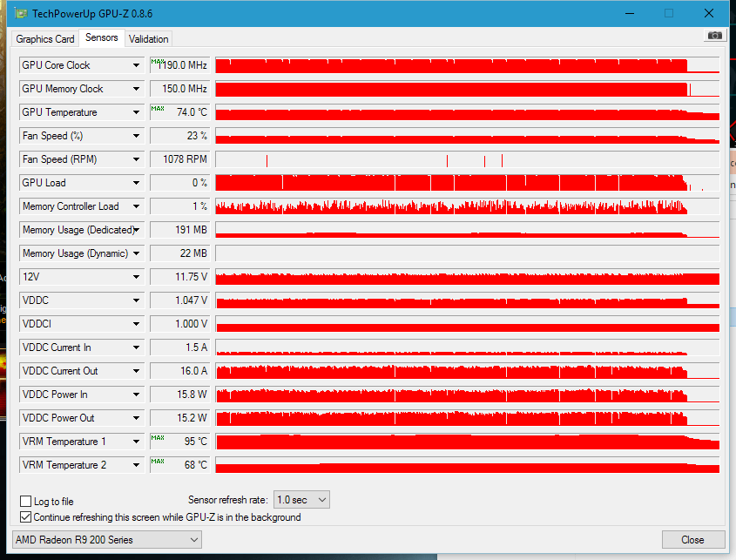736x560 pixels.
Task: Click the VRM Temperature 1 value 95 °C
Action: click(x=179, y=442)
